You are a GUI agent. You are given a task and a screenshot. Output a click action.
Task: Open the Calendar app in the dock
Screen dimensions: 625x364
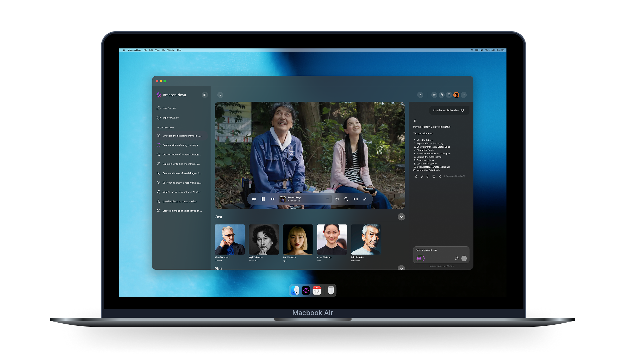point(317,290)
